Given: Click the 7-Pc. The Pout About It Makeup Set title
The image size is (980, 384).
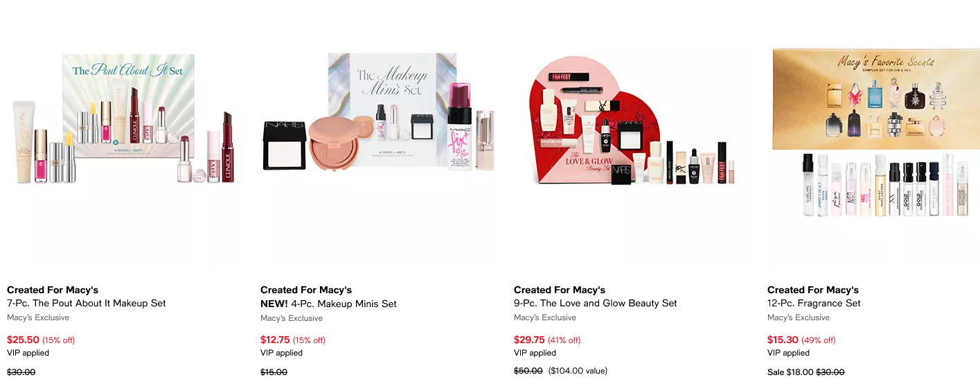Looking at the screenshot, I should (x=87, y=303).
